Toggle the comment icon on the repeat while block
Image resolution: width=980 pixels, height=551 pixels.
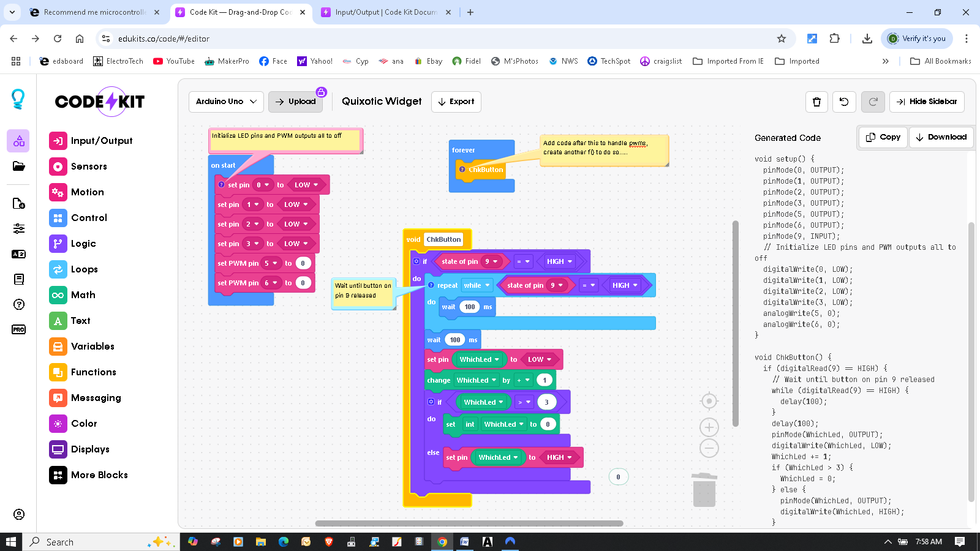tap(431, 285)
